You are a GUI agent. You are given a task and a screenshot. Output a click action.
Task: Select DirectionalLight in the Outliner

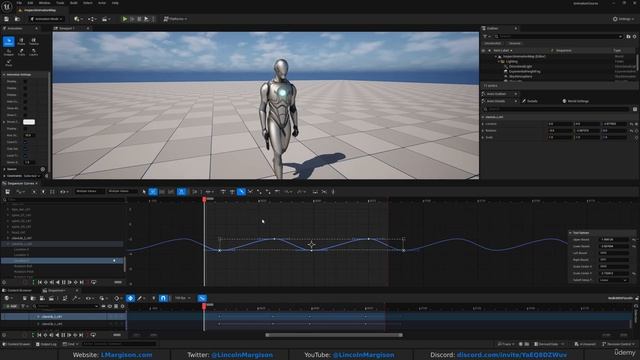click(519, 67)
